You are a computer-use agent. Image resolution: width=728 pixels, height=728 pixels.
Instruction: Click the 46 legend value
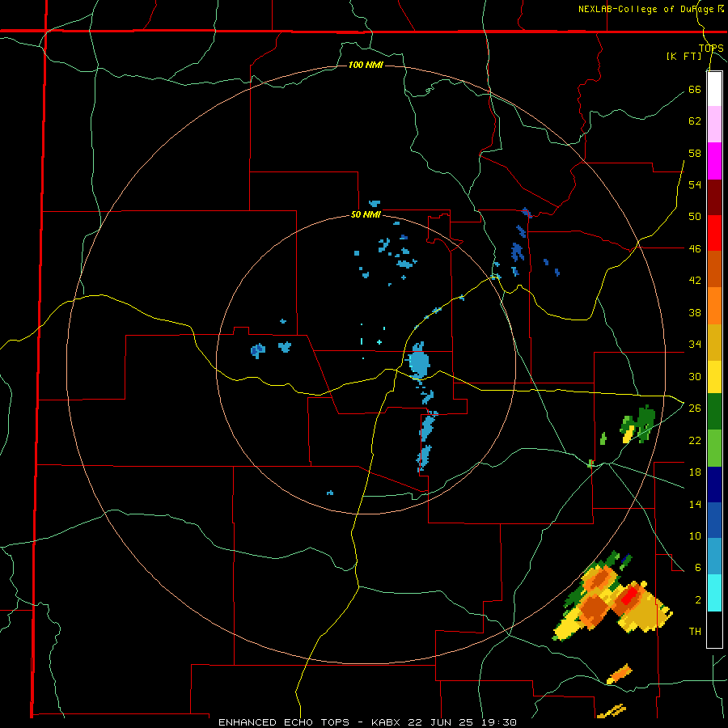tap(695, 248)
